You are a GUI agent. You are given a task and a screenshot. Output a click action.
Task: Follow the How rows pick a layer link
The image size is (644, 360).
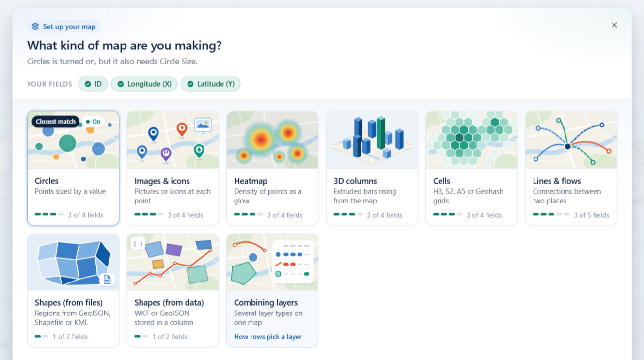click(268, 337)
